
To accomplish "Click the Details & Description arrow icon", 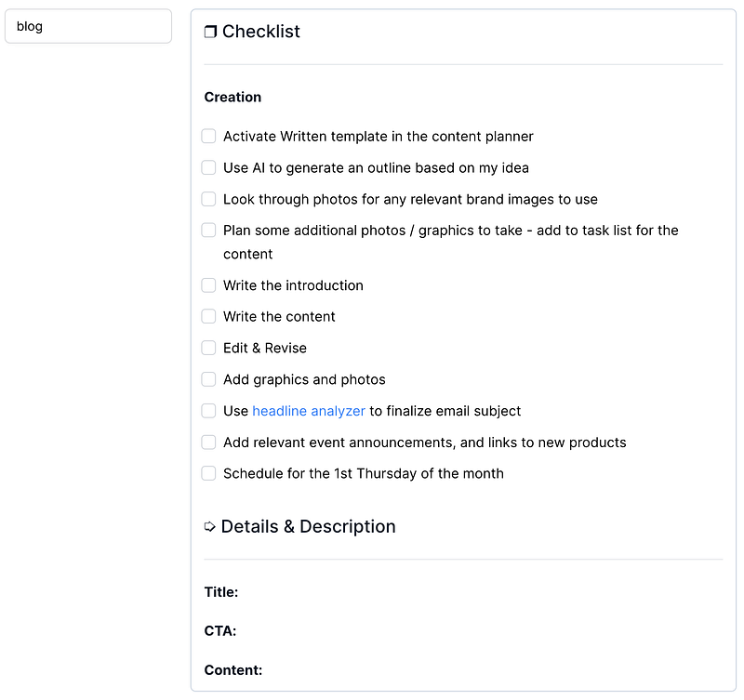I will point(210,527).
